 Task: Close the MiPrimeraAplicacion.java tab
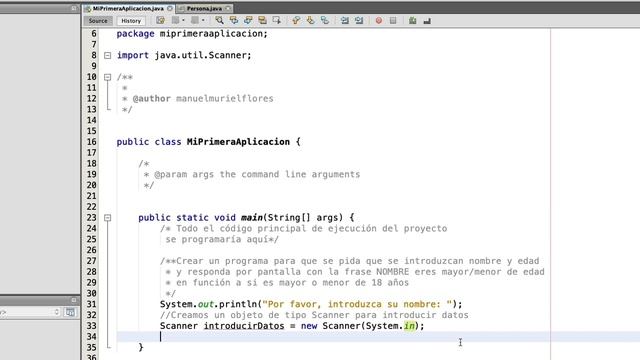pyautogui.click(x=170, y=8)
